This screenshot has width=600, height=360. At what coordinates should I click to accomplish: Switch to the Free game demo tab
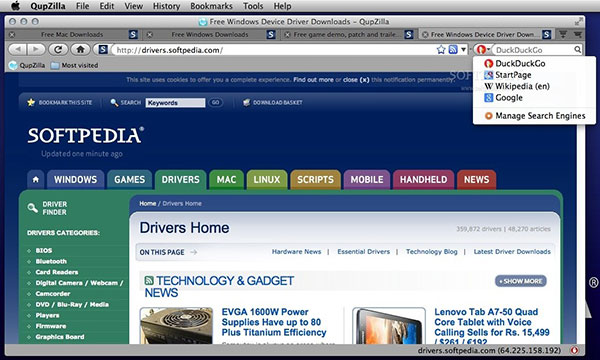[x=348, y=34]
